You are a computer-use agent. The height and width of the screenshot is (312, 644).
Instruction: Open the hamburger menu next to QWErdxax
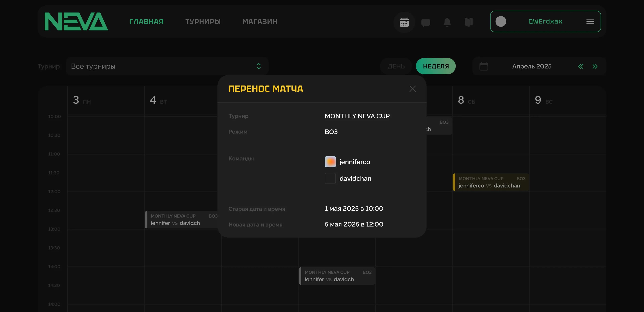click(x=590, y=21)
